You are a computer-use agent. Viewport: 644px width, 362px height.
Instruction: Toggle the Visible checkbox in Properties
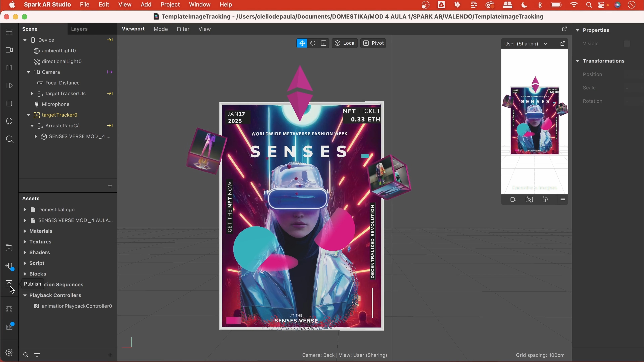(627, 43)
